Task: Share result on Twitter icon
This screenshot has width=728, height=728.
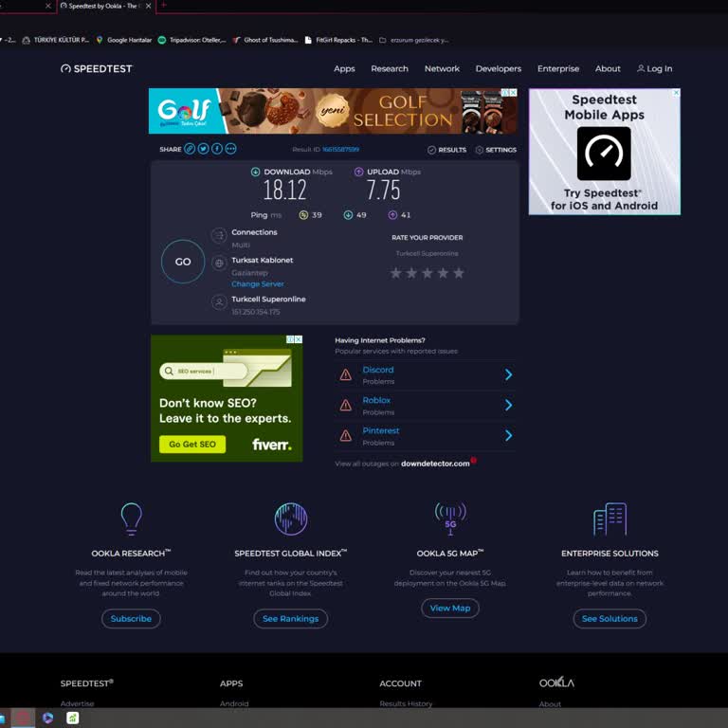Action: click(x=204, y=149)
